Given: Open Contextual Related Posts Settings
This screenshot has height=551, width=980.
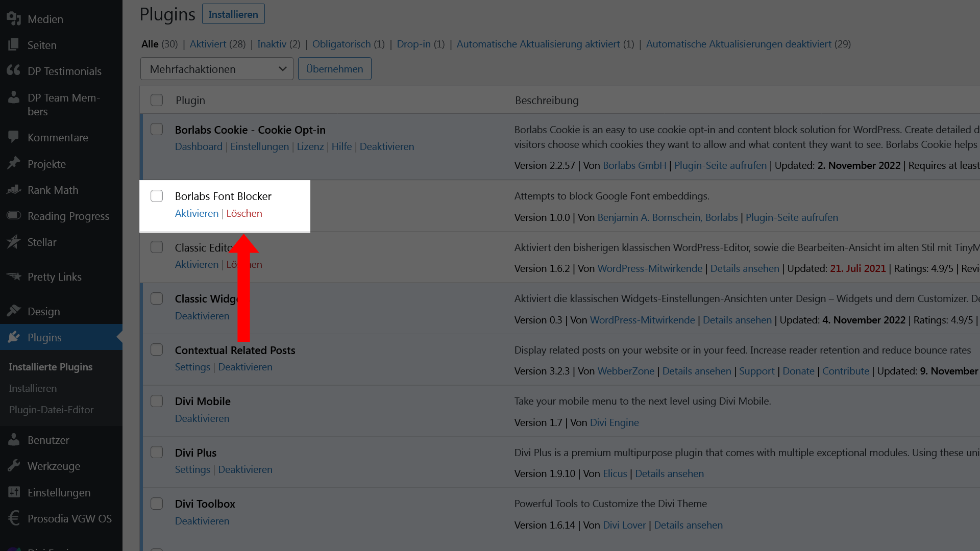Looking at the screenshot, I should [192, 367].
